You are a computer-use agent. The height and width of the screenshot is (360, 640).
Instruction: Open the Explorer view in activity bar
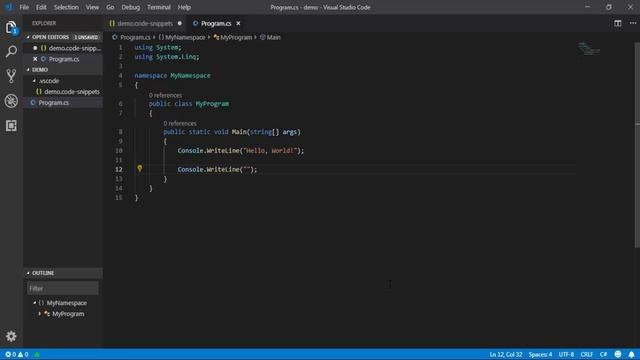[11, 27]
